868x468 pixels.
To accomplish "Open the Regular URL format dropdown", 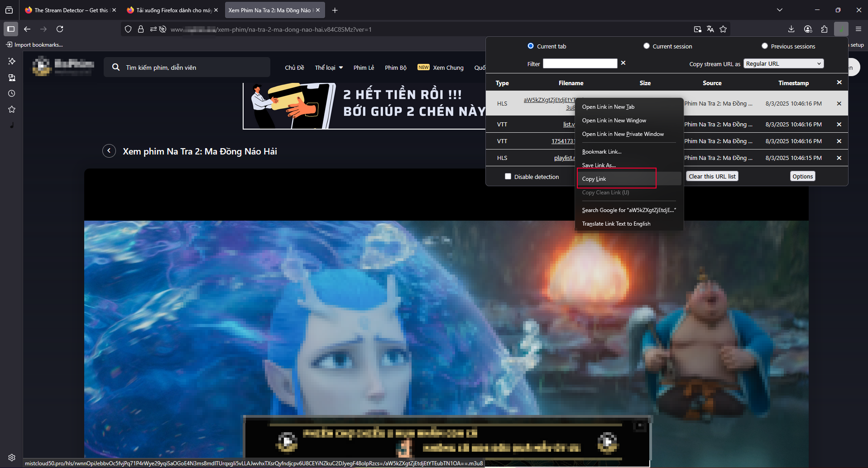I will (x=783, y=63).
